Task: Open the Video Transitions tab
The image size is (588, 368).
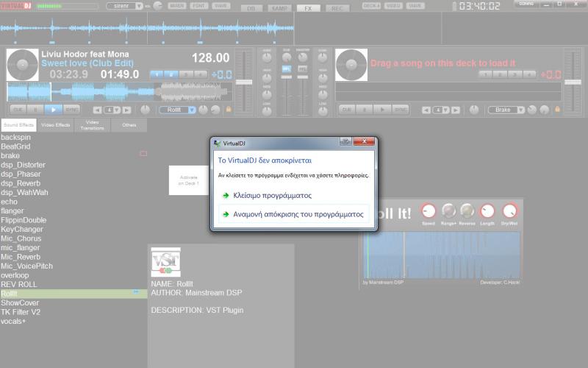Action: [93, 125]
